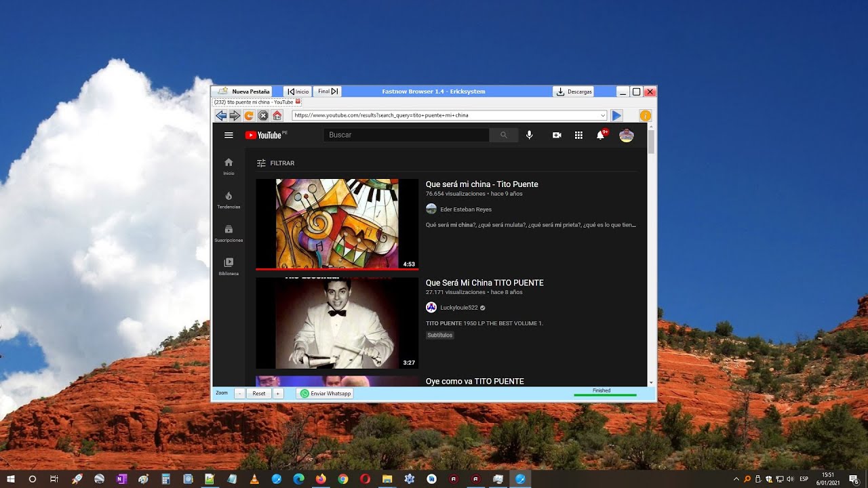The image size is (868, 488).
Task: Open the Windows Action Center notifications
Action: (854, 479)
